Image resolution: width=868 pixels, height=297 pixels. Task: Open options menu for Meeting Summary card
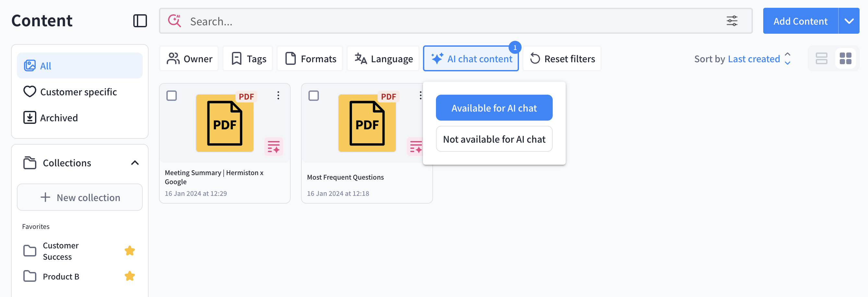pyautogui.click(x=278, y=96)
